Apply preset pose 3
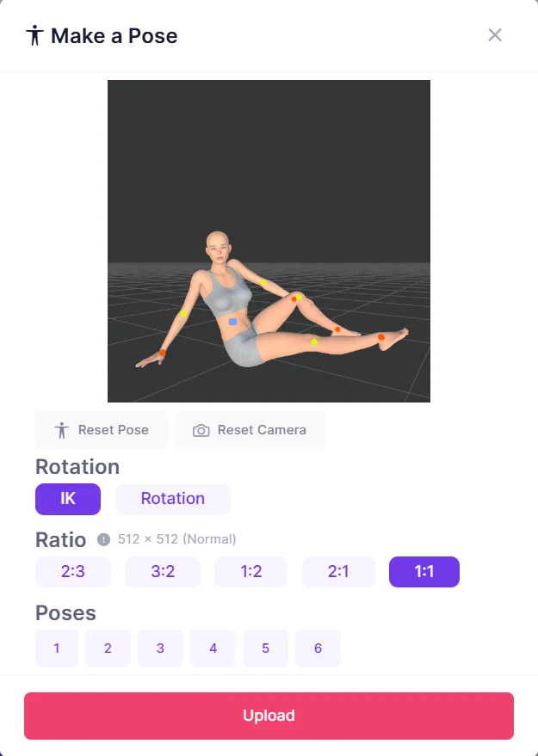 (160, 648)
